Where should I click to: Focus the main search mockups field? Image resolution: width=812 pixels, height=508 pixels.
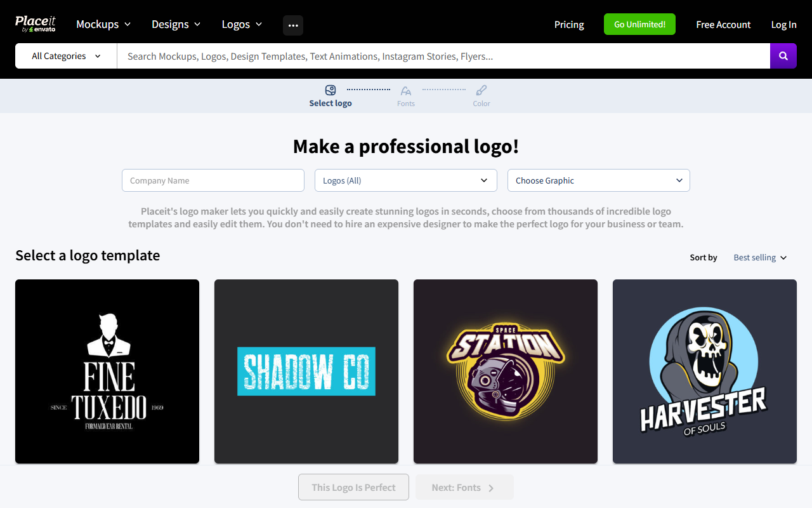[443, 56]
